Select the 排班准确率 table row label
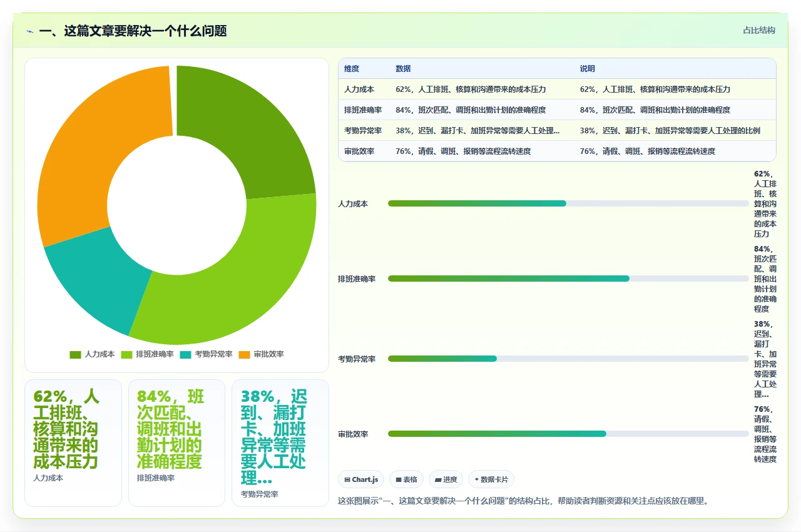 pos(363,110)
